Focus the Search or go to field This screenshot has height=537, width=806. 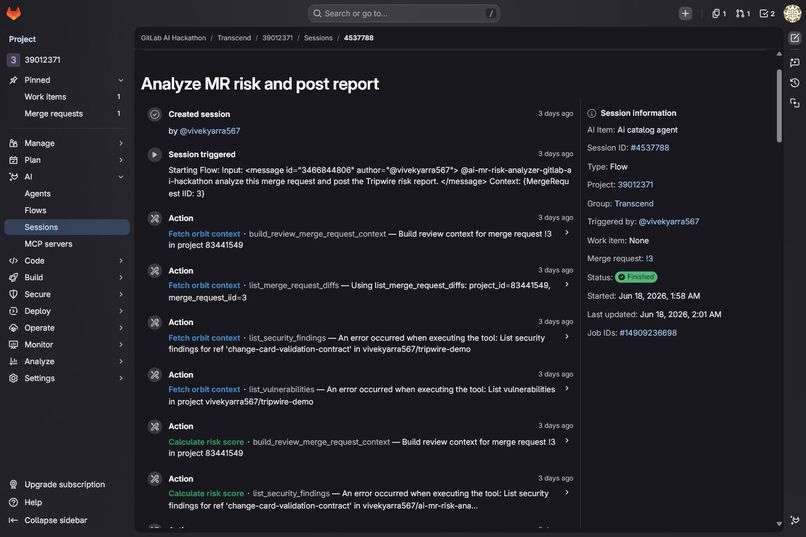(404, 14)
